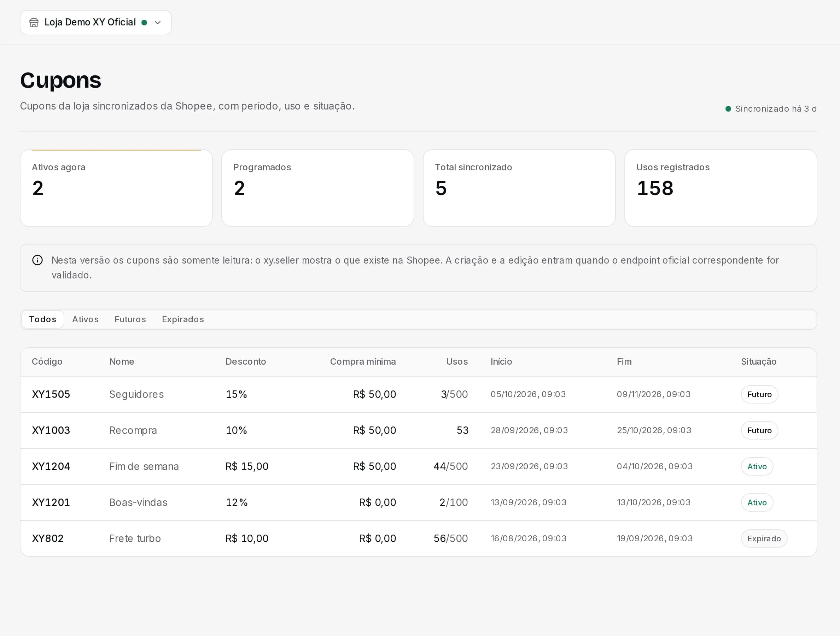Image resolution: width=840 pixels, height=636 pixels.
Task: Click the Ativo badge for Fim de semana
Action: (x=757, y=467)
